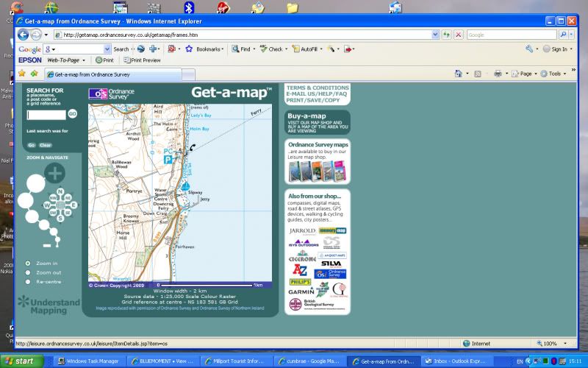Click the Refresh icon beside the address bar
Screen dimensions: 588x368
pyautogui.click(x=446, y=35)
